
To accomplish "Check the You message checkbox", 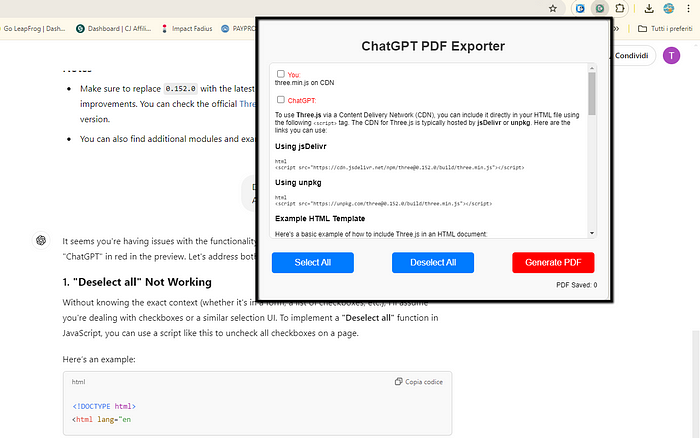I will tap(281, 74).
